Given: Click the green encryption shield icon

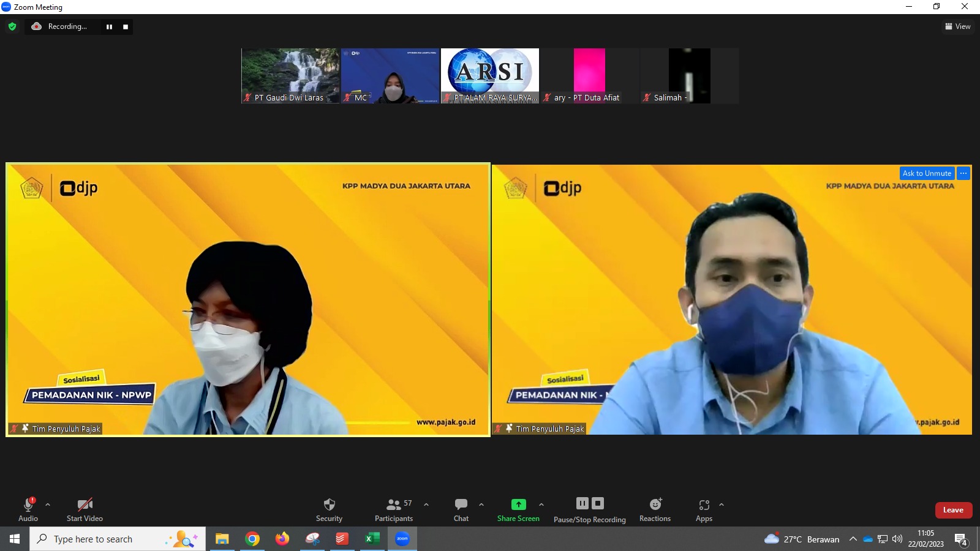Looking at the screenshot, I should [x=12, y=26].
